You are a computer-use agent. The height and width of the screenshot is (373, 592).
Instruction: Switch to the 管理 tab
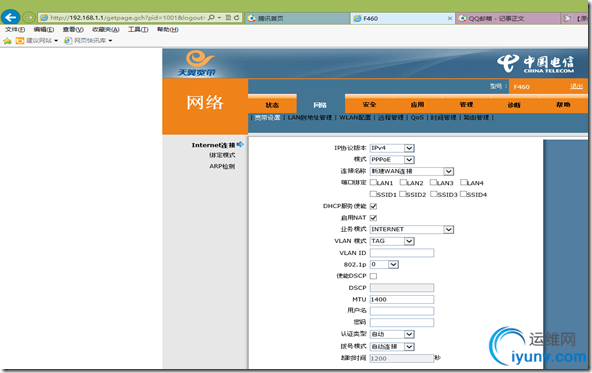(466, 104)
